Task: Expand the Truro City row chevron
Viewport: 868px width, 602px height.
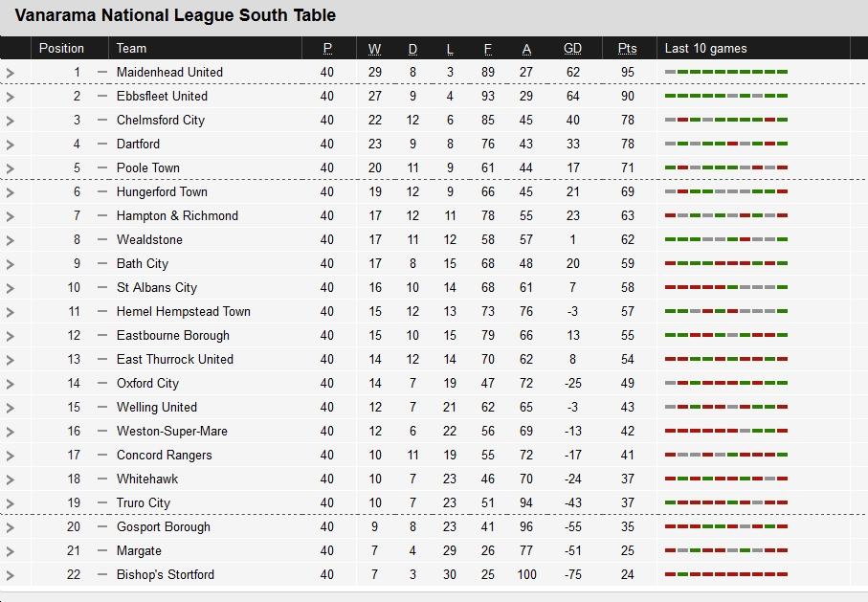Action: (10, 504)
